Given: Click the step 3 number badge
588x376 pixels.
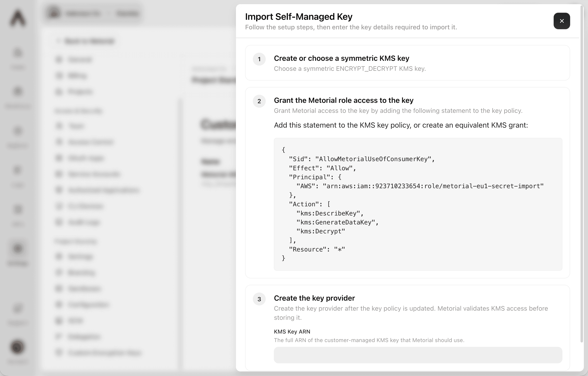Looking at the screenshot, I should pos(259,299).
